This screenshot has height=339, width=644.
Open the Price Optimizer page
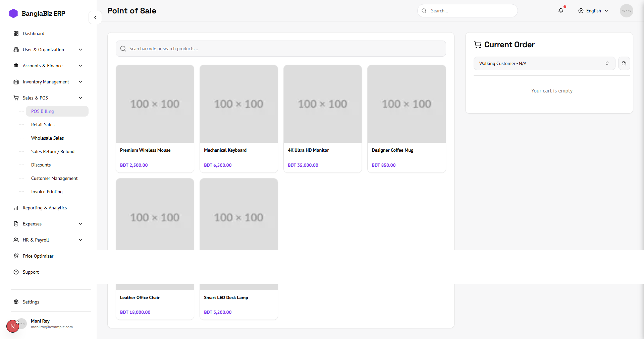[38, 256]
